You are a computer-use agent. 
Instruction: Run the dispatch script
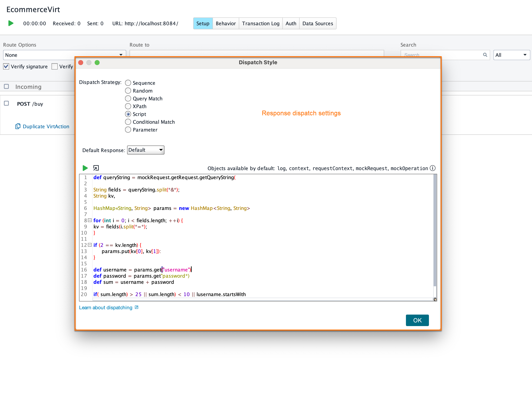pyautogui.click(x=85, y=168)
